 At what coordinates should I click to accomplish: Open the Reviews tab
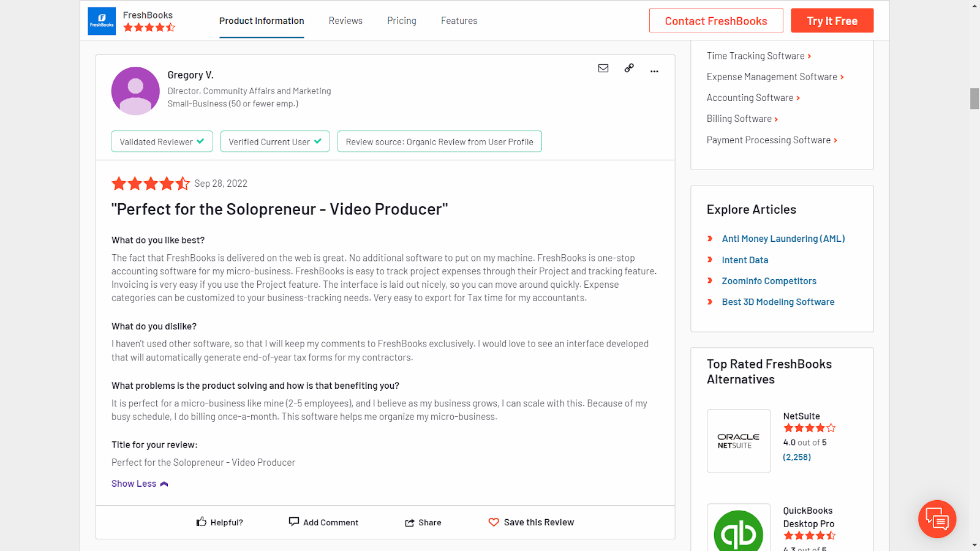tap(345, 21)
